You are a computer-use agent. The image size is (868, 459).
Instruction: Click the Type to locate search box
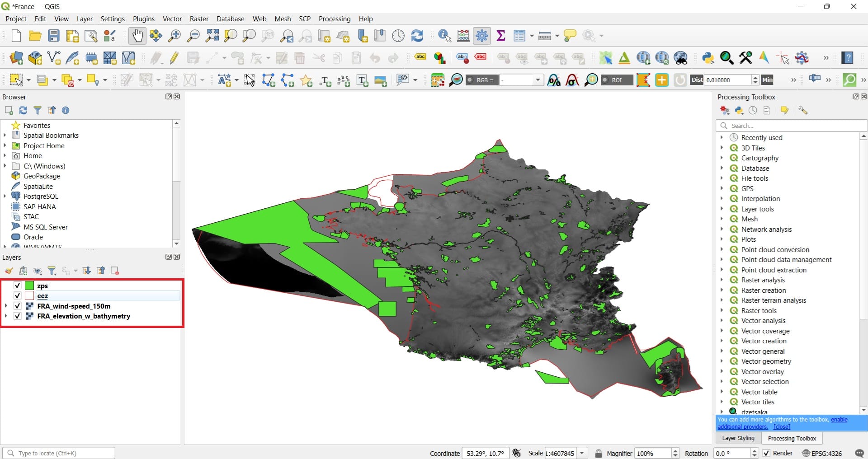pos(59,453)
